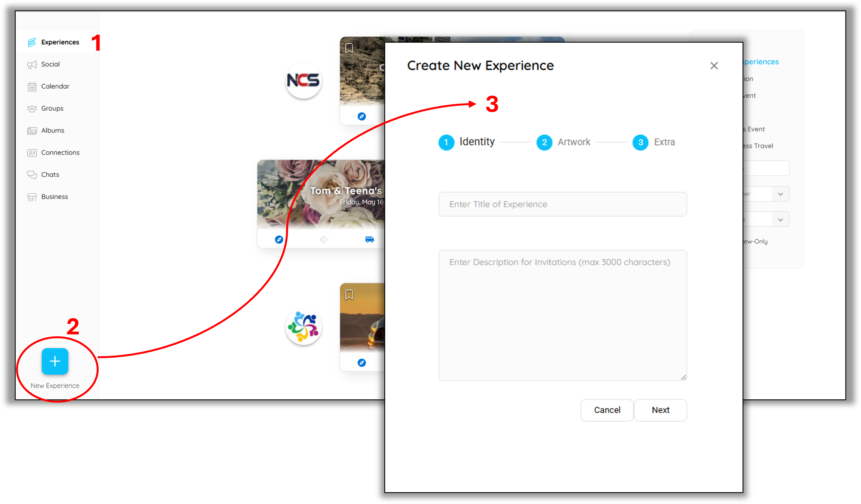
Task: Bookmark the top experience card
Action: point(349,48)
